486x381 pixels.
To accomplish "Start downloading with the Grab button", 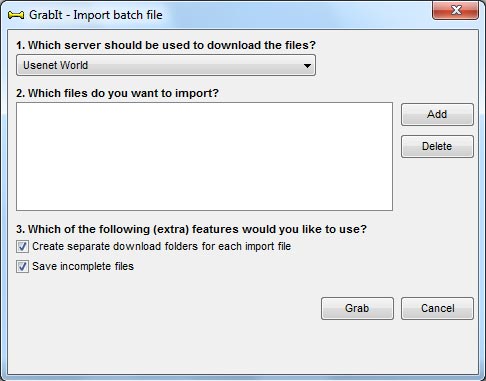I will (357, 308).
